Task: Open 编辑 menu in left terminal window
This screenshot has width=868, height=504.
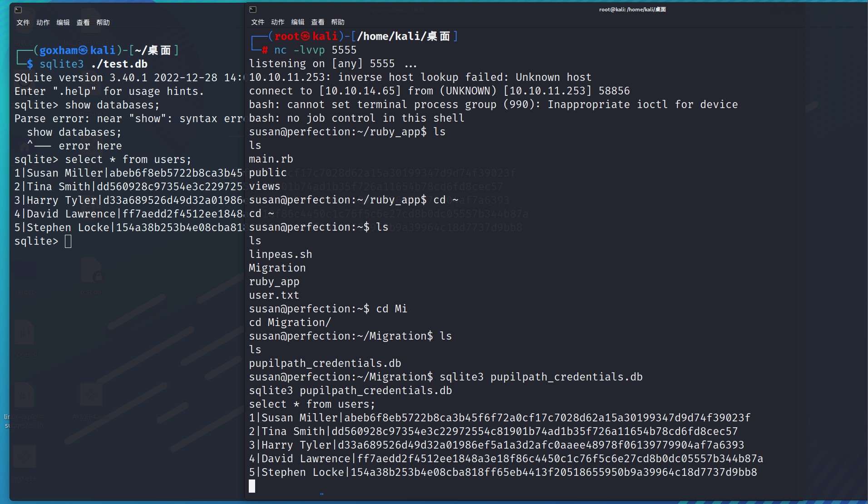Action: [x=63, y=23]
